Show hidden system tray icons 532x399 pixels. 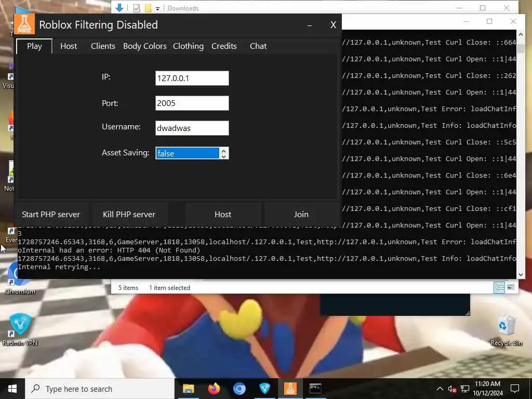[440, 389]
